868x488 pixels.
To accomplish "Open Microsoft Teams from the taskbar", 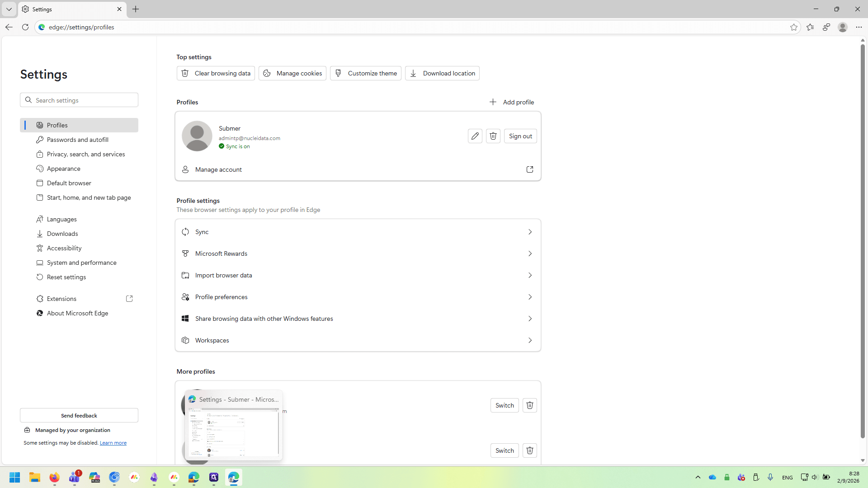I will [75, 477].
